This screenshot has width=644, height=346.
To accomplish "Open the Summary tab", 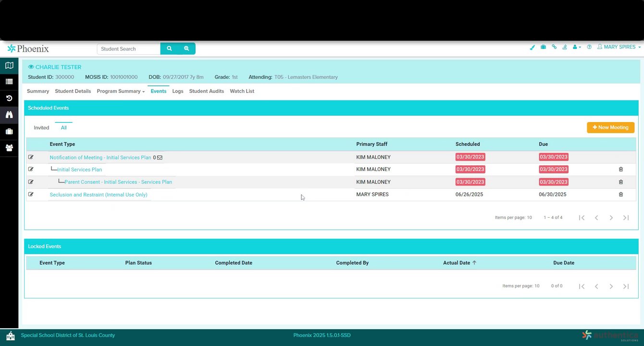I will tap(38, 91).
